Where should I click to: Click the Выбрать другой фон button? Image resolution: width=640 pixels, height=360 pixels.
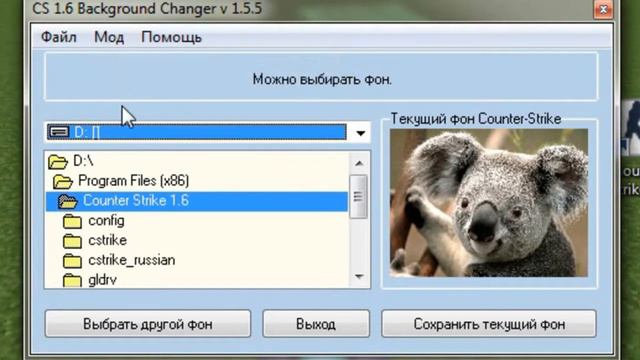(x=148, y=324)
